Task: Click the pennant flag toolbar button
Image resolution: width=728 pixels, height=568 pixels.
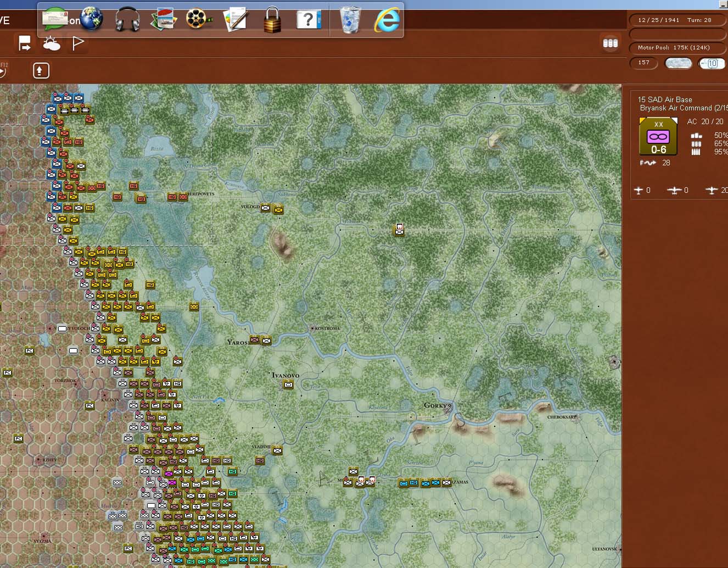Action: click(x=78, y=43)
